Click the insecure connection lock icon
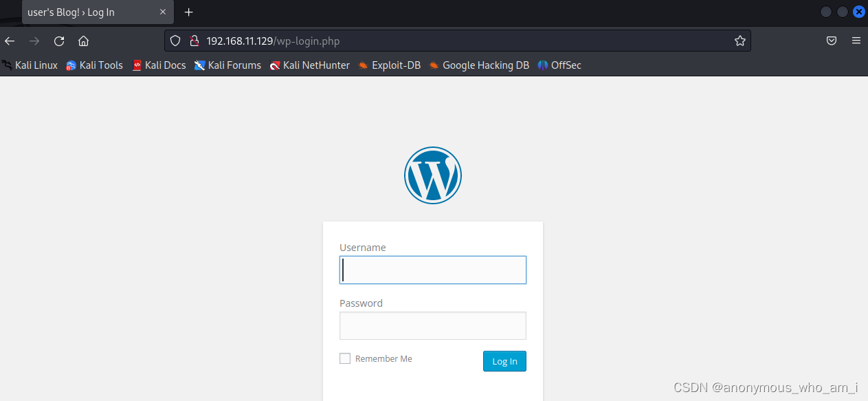868x401 pixels. point(194,41)
